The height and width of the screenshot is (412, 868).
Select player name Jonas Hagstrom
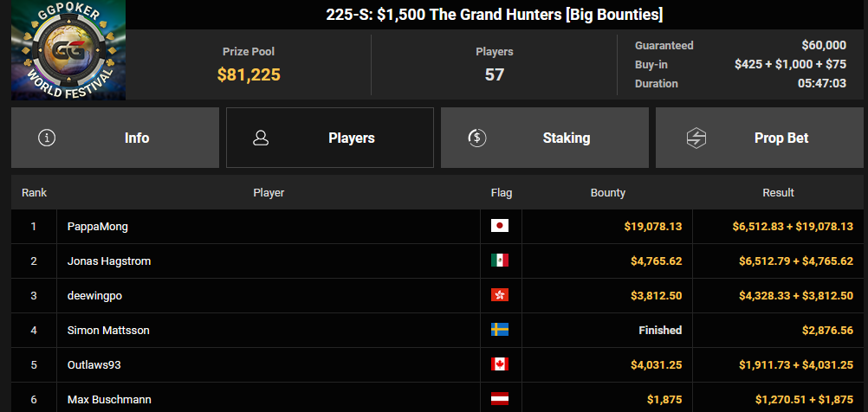tap(109, 261)
